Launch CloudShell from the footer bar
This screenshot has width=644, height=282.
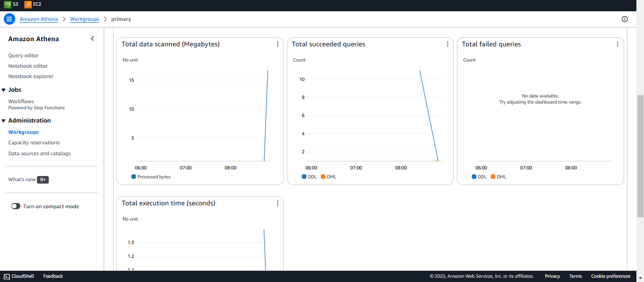tap(20, 276)
